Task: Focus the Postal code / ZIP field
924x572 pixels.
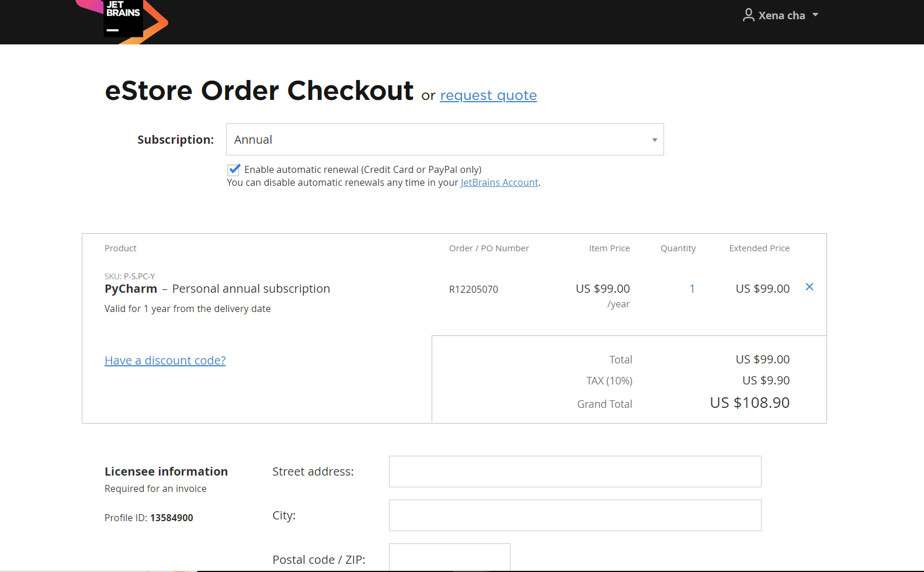Action: pos(450,558)
